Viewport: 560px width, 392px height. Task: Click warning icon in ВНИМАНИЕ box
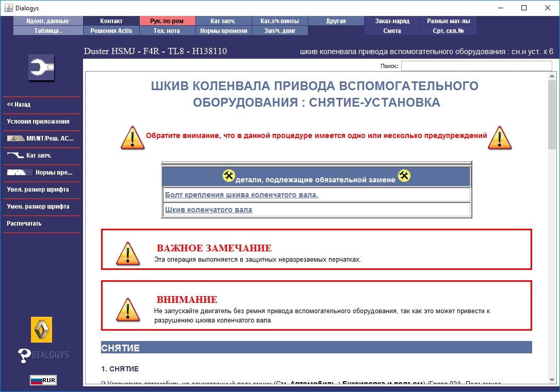pos(128,310)
